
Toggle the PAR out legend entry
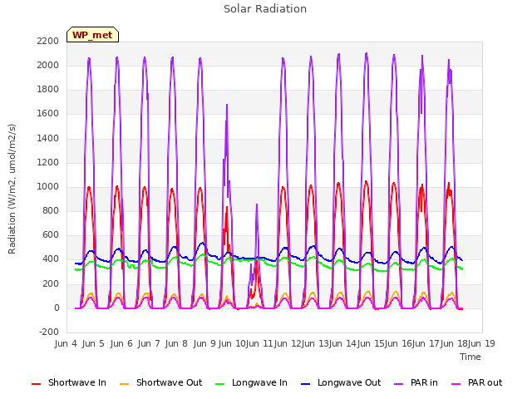[x=476, y=382]
